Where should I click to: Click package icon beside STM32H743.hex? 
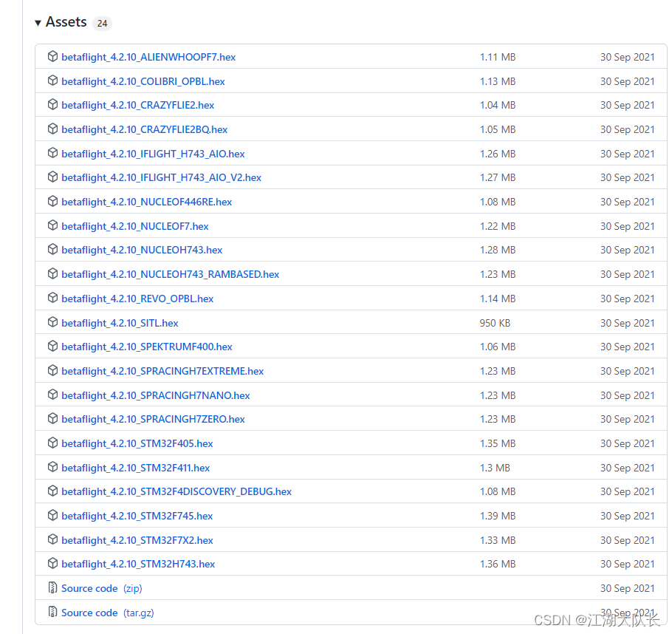tap(52, 563)
